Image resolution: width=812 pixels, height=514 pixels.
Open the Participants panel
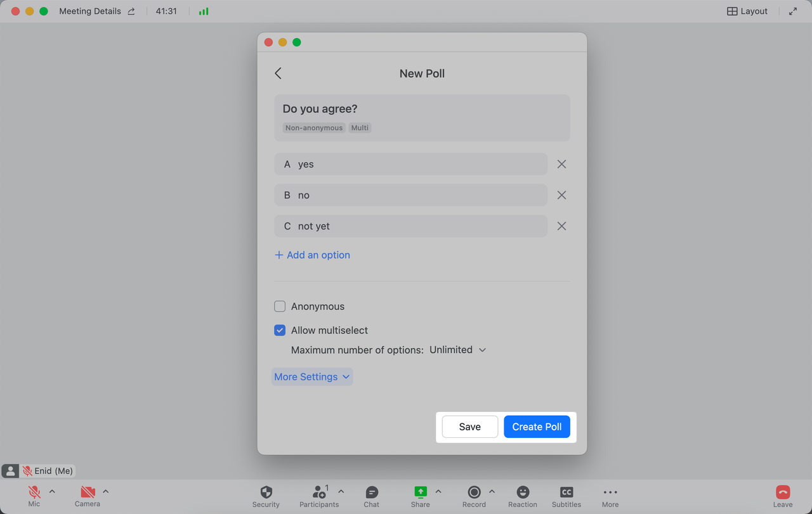319,492
